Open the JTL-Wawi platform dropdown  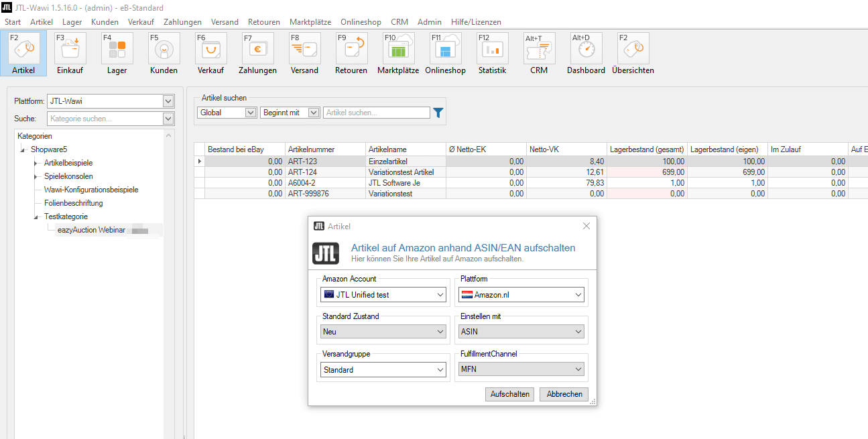pyautogui.click(x=111, y=101)
